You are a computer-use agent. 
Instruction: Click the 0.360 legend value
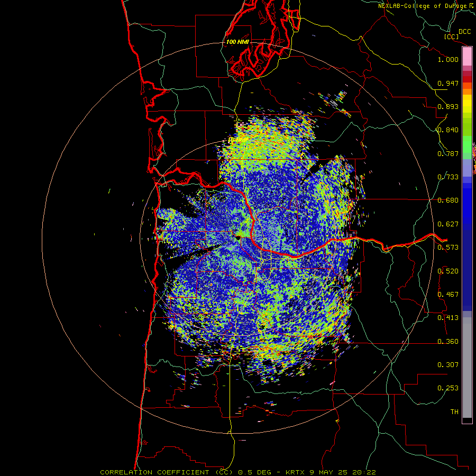point(448,342)
